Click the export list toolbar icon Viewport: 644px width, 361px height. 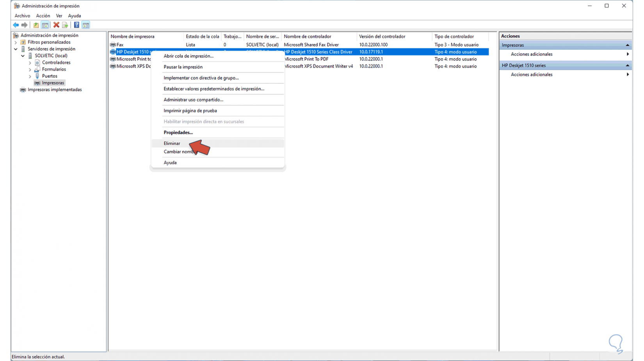tap(65, 25)
